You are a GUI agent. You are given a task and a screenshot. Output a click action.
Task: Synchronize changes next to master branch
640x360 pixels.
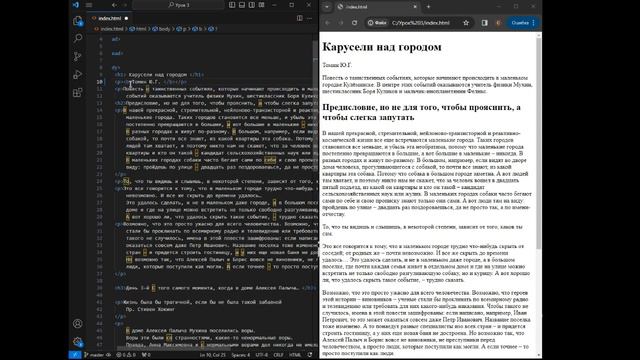(x=109, y=355)
